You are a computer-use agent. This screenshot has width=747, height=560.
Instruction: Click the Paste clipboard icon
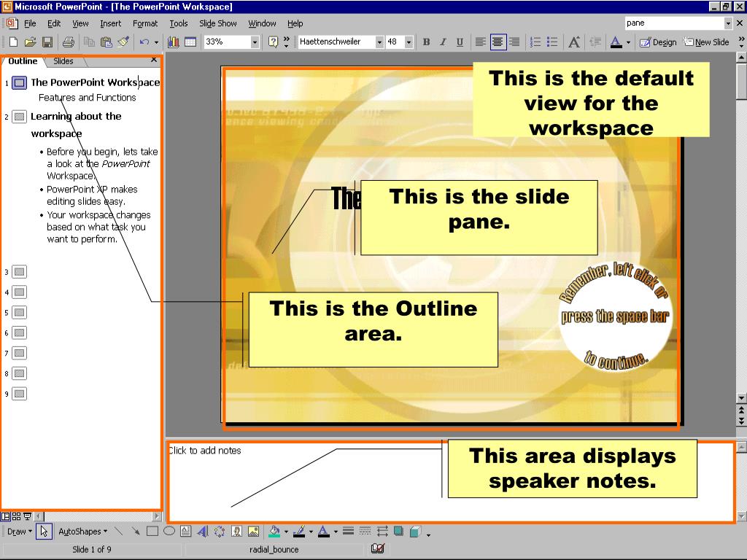point(107,42)
